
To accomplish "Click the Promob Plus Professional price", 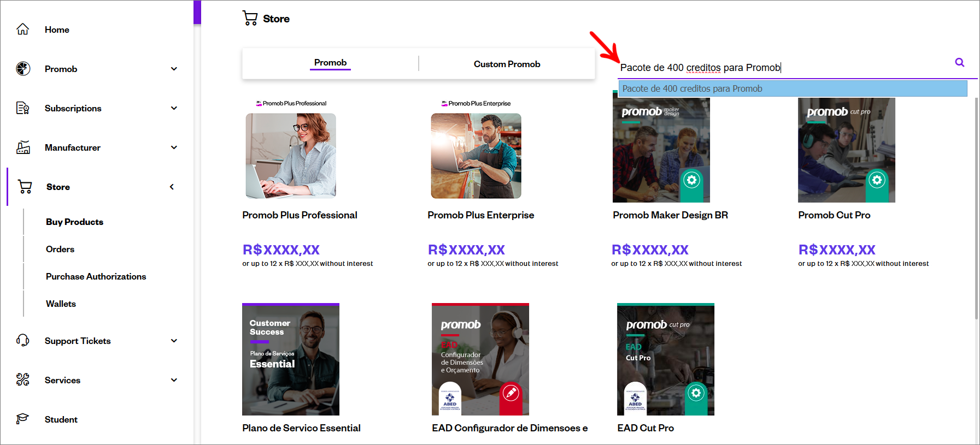I will pos(281,250).
